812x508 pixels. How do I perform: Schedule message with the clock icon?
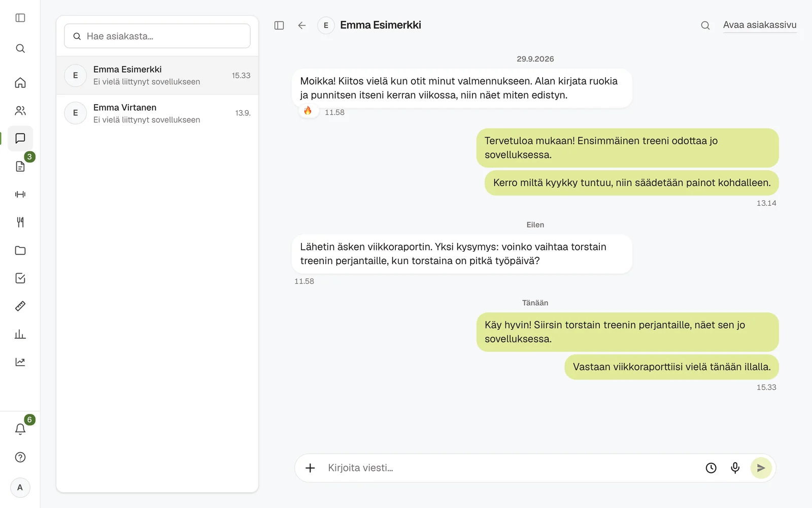(711, 468)
